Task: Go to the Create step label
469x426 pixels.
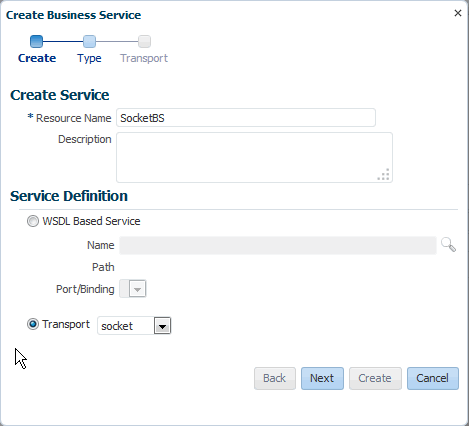Action: click(x=37, y=58)
